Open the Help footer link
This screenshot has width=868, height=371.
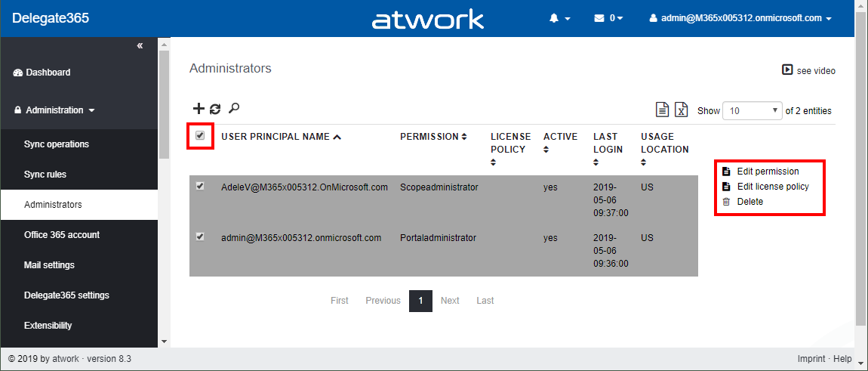tap(842, 359)
